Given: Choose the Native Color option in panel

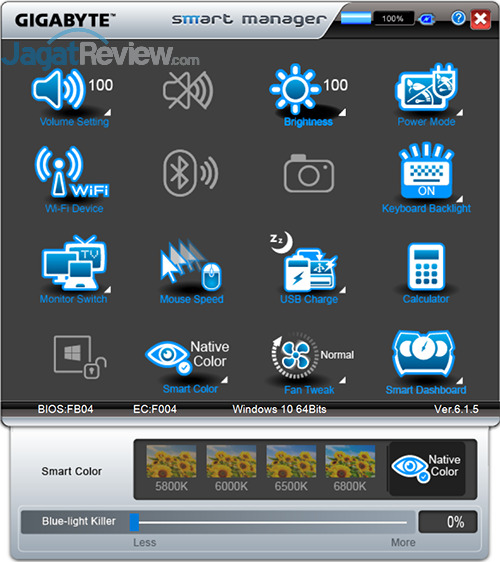Looking at the screenshot, I should click(427, 469).
